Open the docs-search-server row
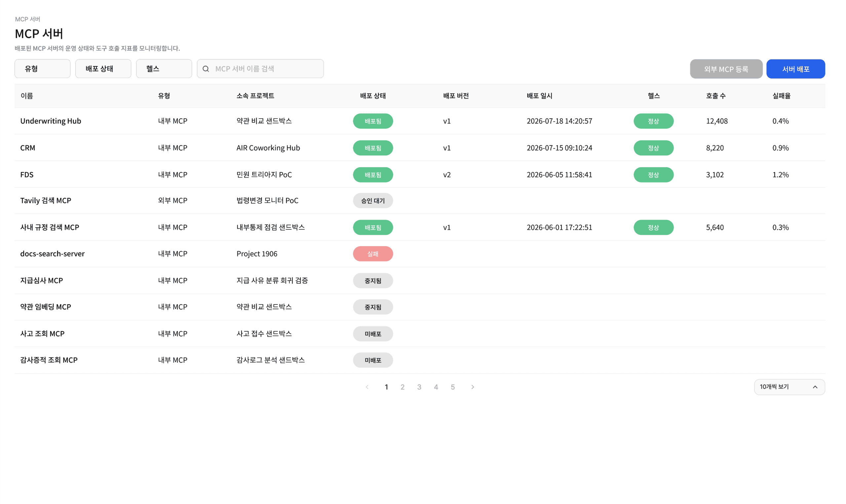This screenshot has width=846, height=504. pos(420,254)
